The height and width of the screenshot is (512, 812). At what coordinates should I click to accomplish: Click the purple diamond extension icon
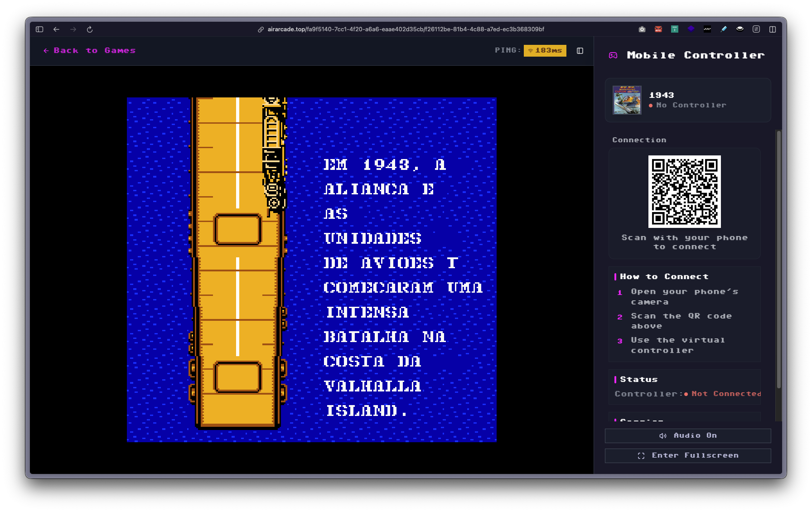pyautogui.click(x=691, y=29)
